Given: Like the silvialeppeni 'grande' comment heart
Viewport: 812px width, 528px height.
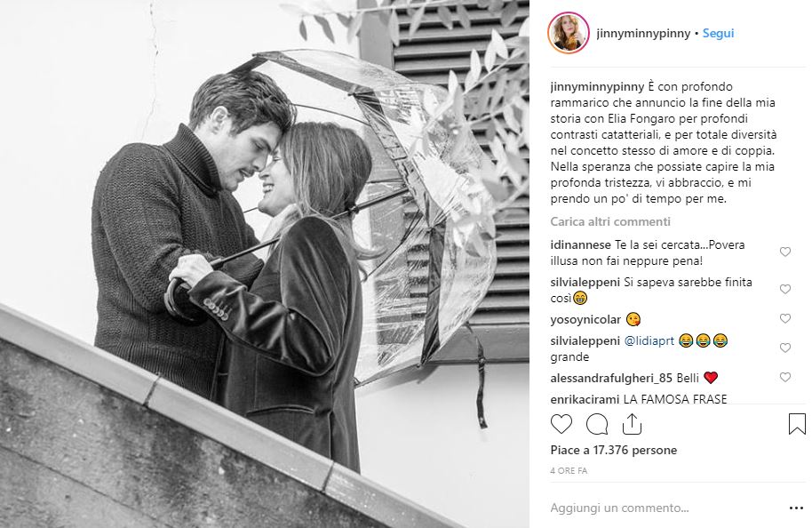Looking at the screenshot, I should 785,348.
